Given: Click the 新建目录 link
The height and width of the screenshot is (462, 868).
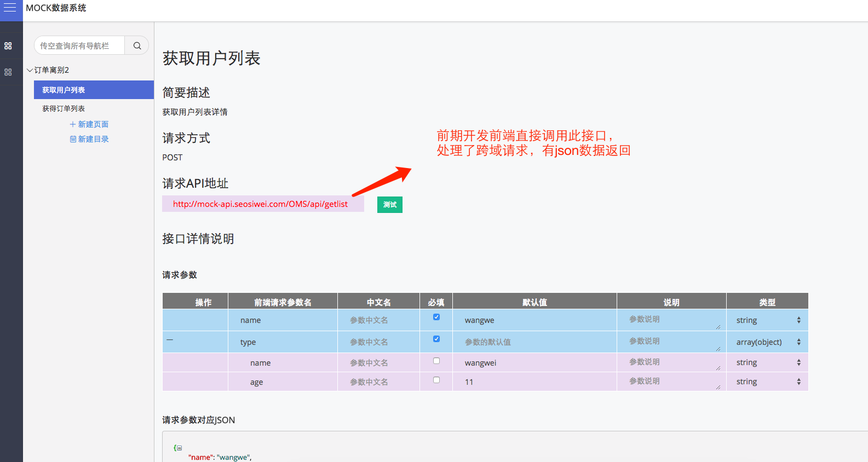Looking at the screenshot, I should [x=89, y=139].
